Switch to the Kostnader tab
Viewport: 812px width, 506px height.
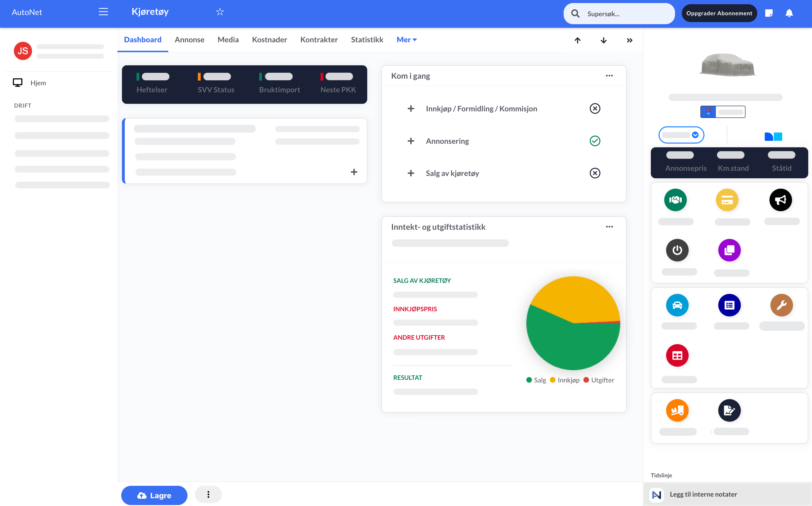click(x=269, y=40)
